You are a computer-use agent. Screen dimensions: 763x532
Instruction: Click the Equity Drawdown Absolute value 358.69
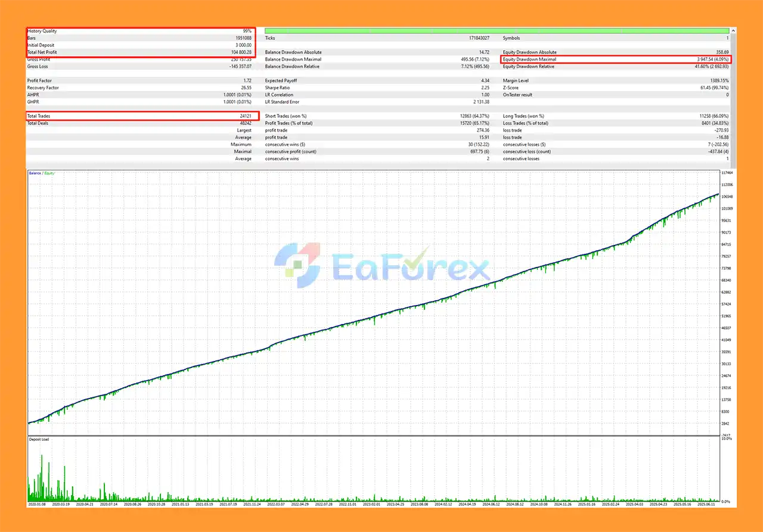tap(722, 52)
